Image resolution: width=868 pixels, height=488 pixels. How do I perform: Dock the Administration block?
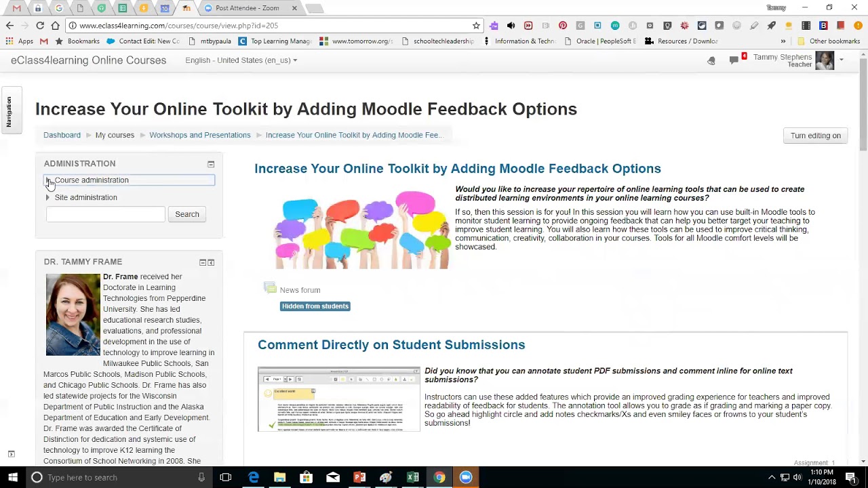click(211, 164)
